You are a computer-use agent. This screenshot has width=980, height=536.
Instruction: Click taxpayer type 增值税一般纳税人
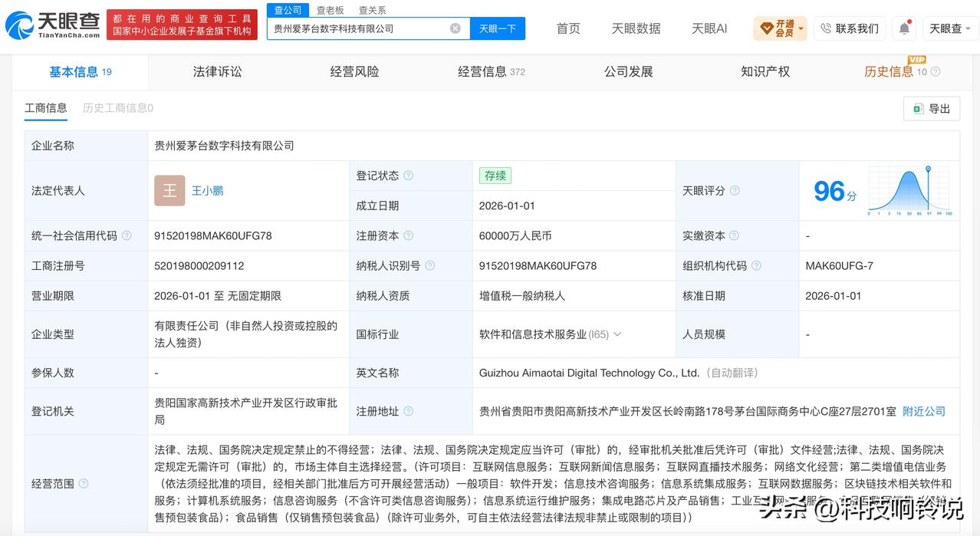point(522,295)
